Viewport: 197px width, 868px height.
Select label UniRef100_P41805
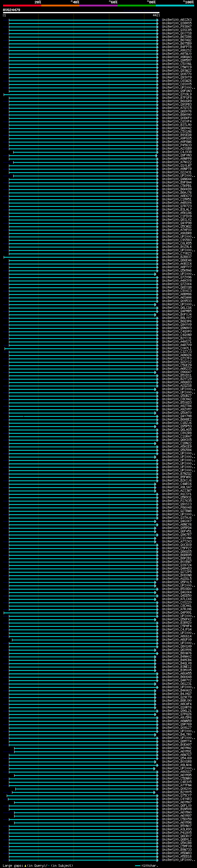pos(177,833)
